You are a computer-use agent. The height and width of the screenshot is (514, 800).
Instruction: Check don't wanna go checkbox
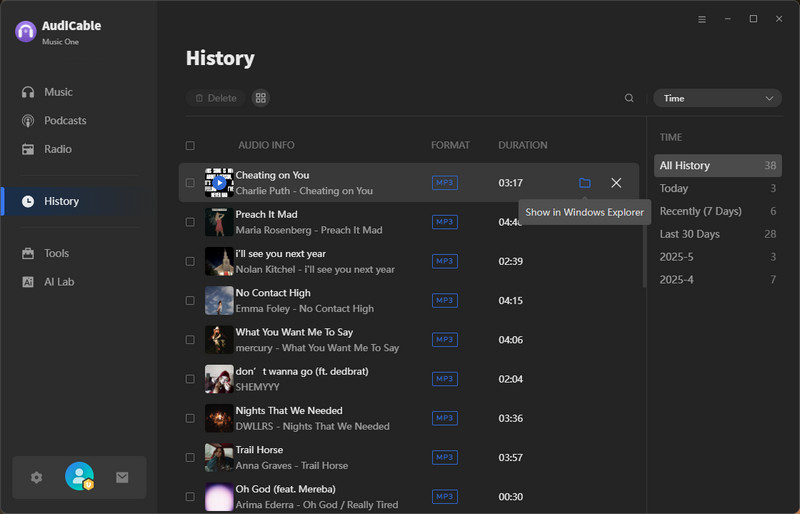pos(190,379)
